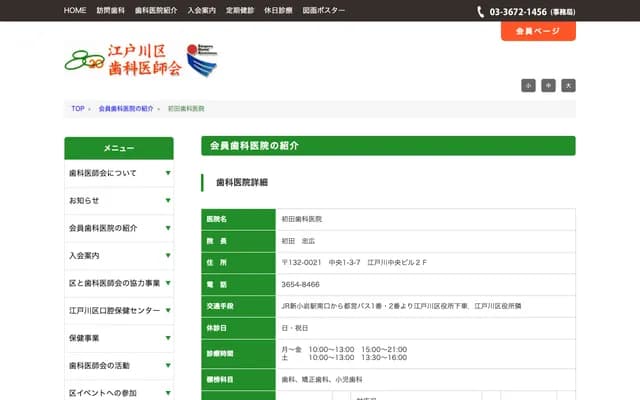640x400 pixels.
Task: Open 休日診療 in top navigation
Action: [x=278, y=10]
